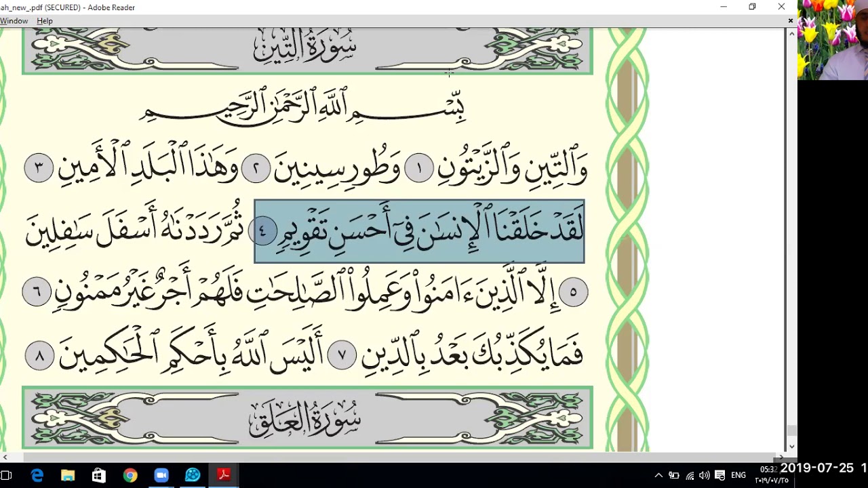
Task: Click the verse number 3 marker
Action: [x=39, y=167]
